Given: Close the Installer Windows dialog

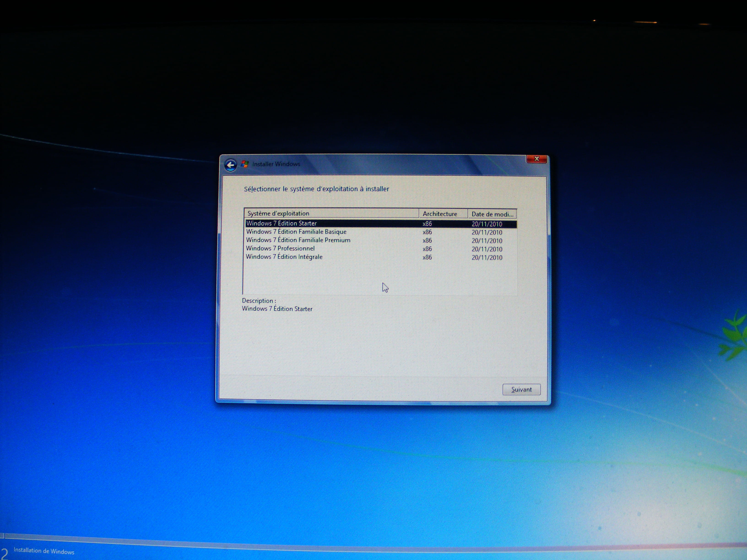Looking at the screenshot, I should [536, 159].
